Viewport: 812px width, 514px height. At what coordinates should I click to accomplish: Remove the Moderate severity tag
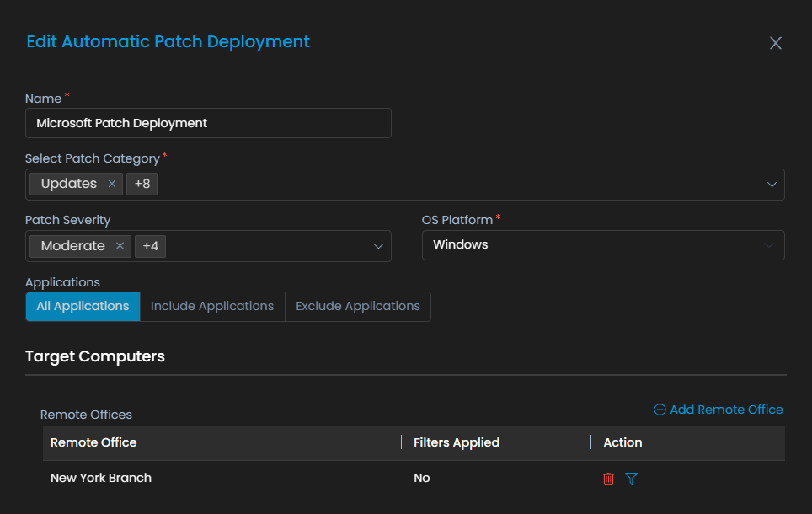(x=120, y=246)
